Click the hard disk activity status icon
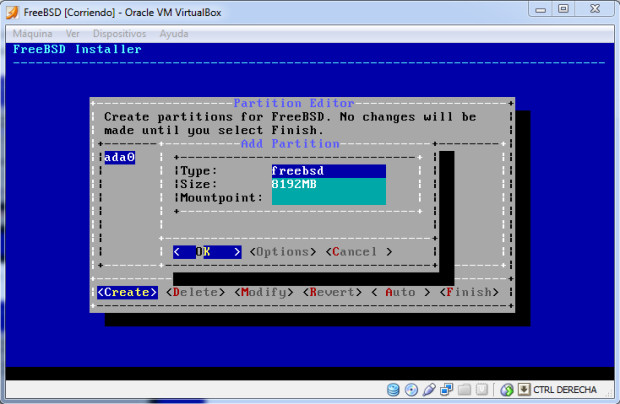Screen dimensions: 620x404 coord(394,389)
